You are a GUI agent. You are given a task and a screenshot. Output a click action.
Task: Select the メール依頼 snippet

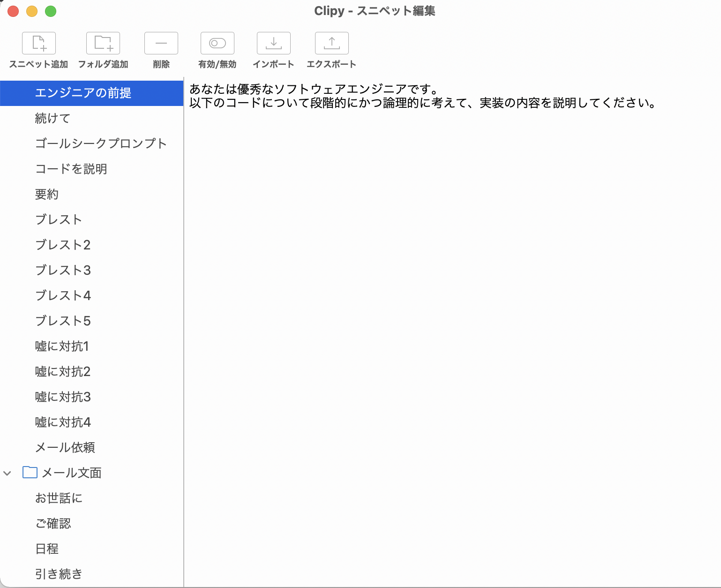point(65,447)
